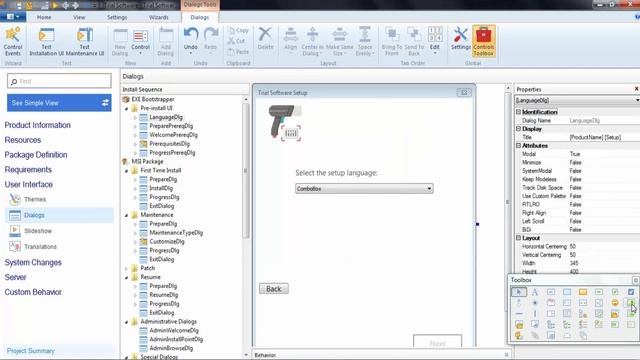Viewport: 640px width, 360px height.
Task: Open the application file menu button
Action: [x=13, y=17]
